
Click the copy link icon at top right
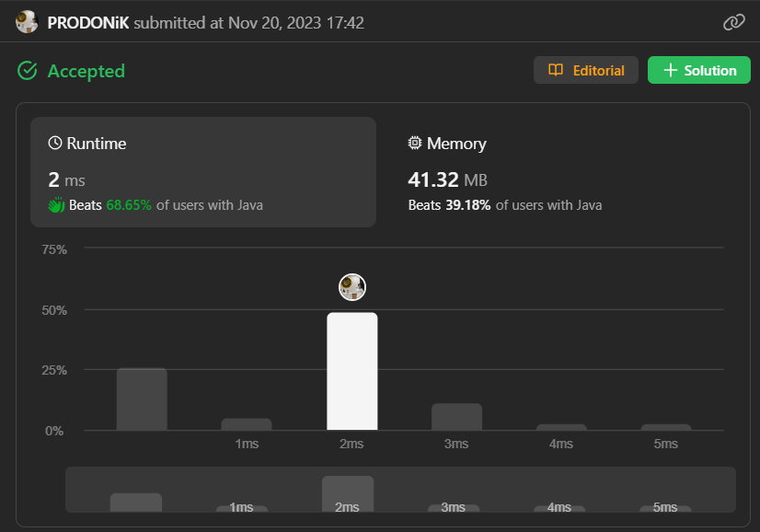(733, 23)
